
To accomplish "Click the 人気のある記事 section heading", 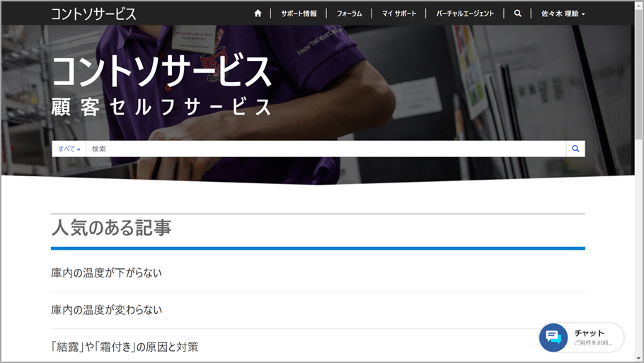I will click(111, 228).
